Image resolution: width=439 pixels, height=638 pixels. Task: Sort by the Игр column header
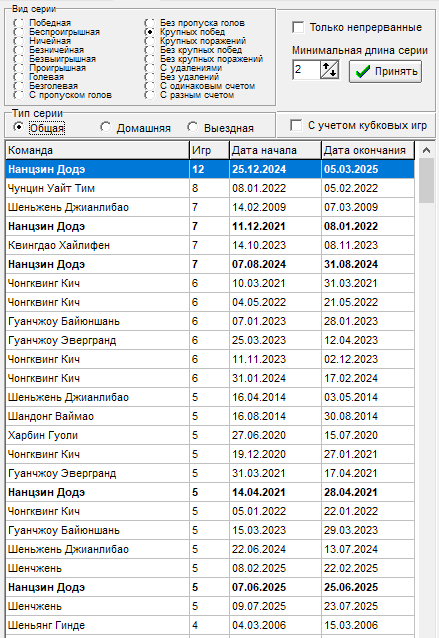point(209,150)
